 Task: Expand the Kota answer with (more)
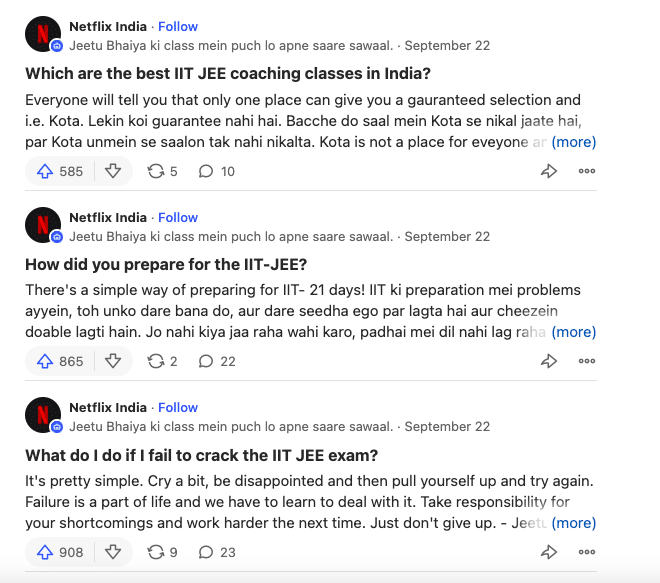(574, 142)
